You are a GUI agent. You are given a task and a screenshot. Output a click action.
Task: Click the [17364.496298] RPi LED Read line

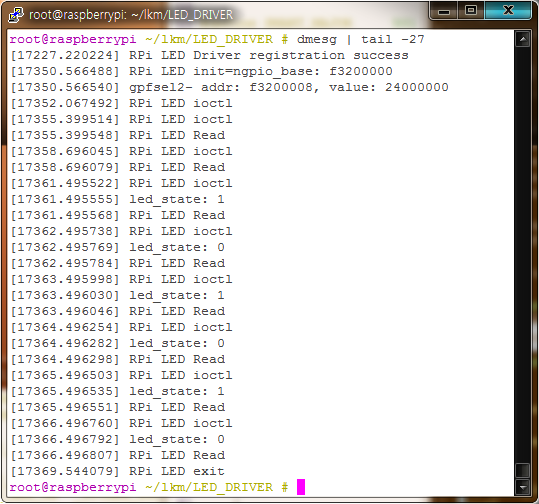[118, 359]
